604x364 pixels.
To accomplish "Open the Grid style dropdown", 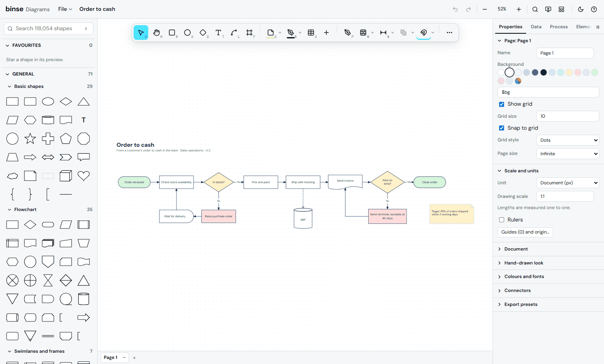I will pyautogui.click(x=568, y=140).
